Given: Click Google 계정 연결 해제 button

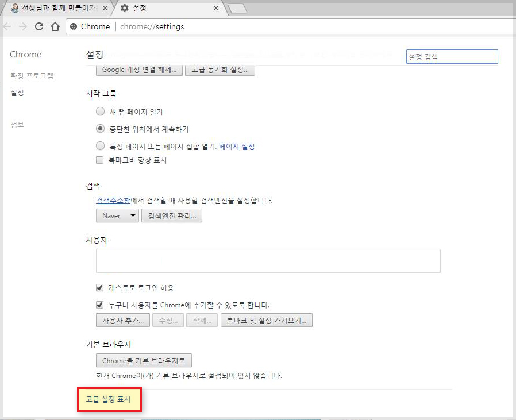Looking at the screenshot, I should pyautogui.click(x=139, y=70).
